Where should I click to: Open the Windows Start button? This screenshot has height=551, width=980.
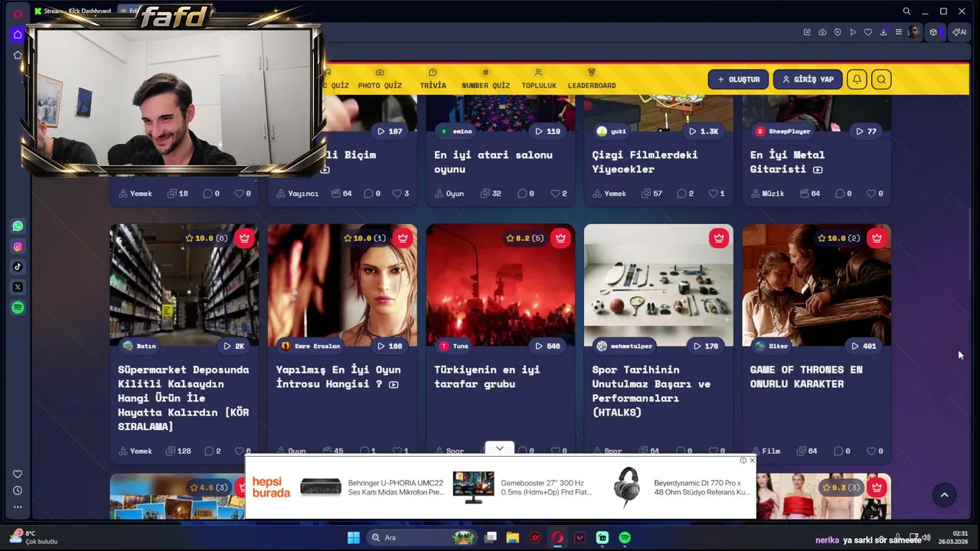(x=353, y=537)
